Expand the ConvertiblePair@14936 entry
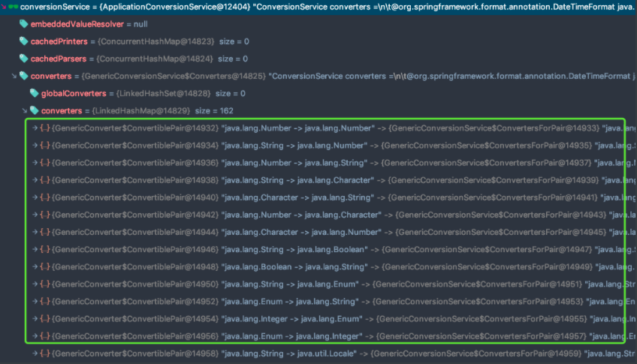The width and height of the screenshot is (637, 364). pyautogui.click(x=35, y=163)
